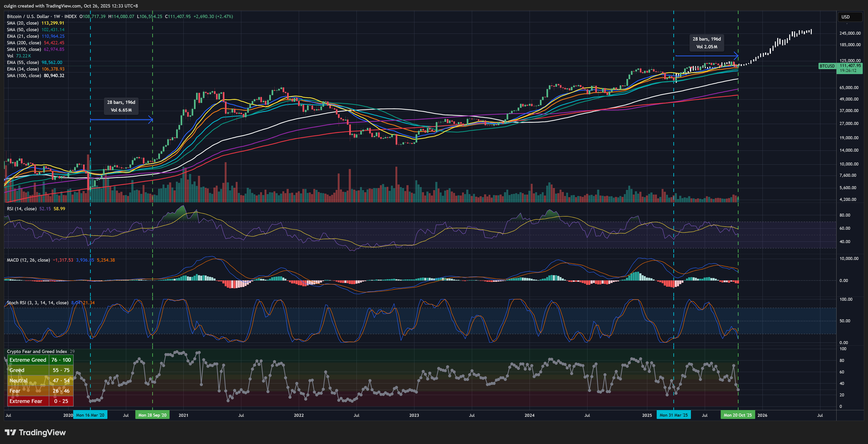Select the Mon 28 Sep '20 date label

tap(152, 415)
